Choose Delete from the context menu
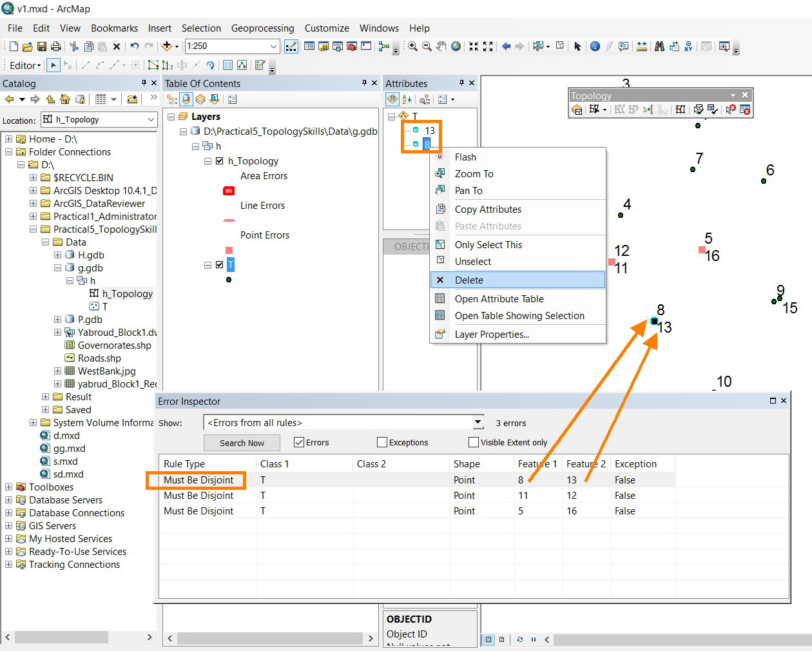812x651 pixels. coord(517,280)
